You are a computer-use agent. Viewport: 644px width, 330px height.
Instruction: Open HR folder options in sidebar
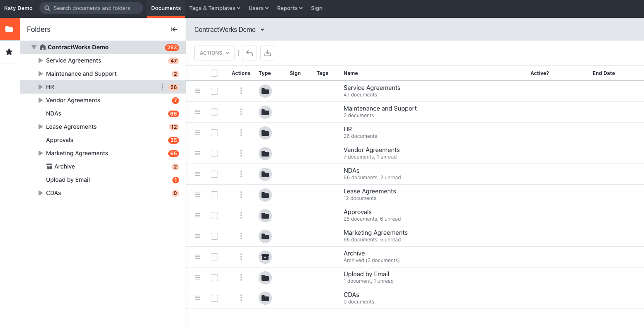[162, 87]
